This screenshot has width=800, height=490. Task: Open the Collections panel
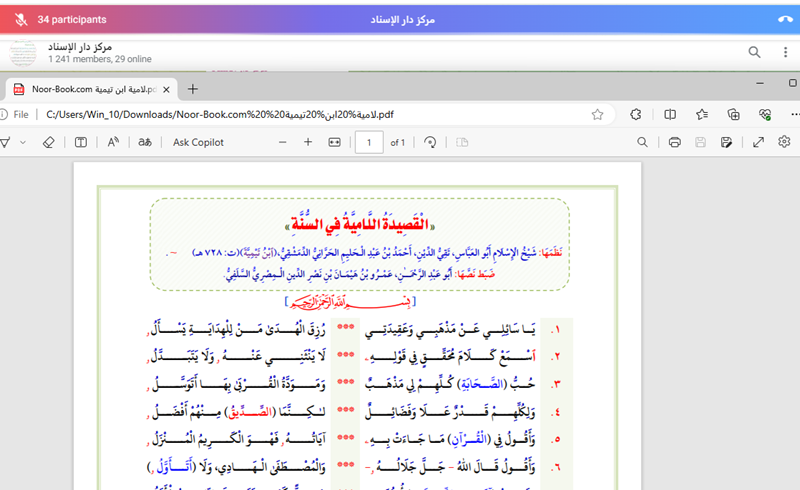(x=733, y=114)
